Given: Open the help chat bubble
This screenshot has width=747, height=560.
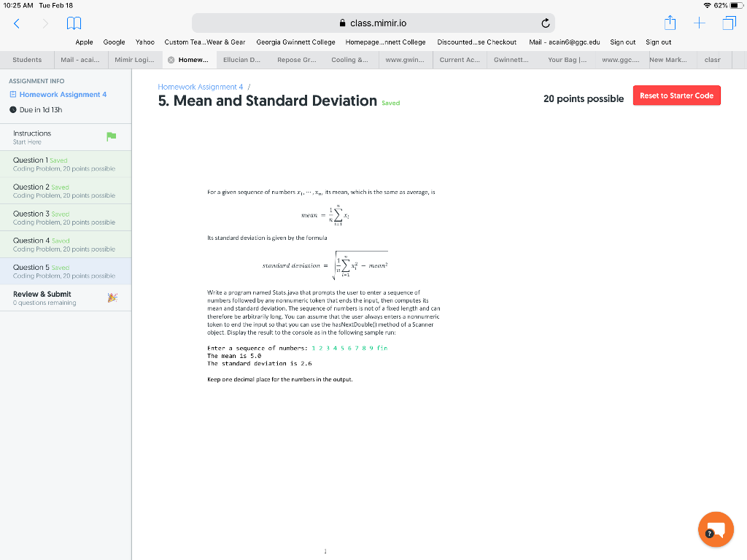Looking at the screenshot, I should (716, 529).
